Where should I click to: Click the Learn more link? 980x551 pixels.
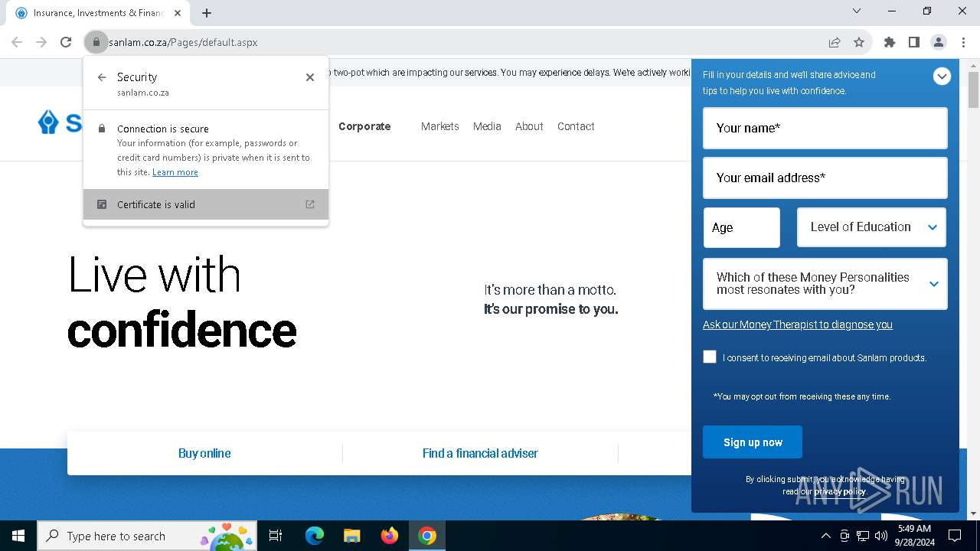point(175,172)
